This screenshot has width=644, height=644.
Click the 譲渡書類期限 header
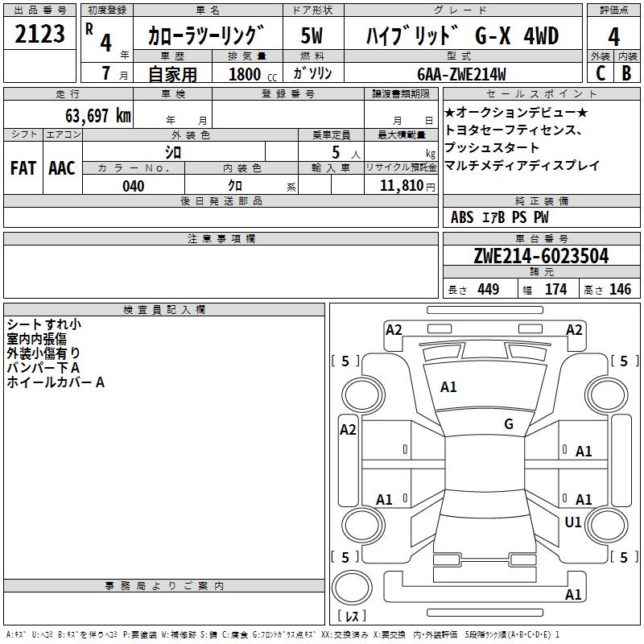[401, 94]
